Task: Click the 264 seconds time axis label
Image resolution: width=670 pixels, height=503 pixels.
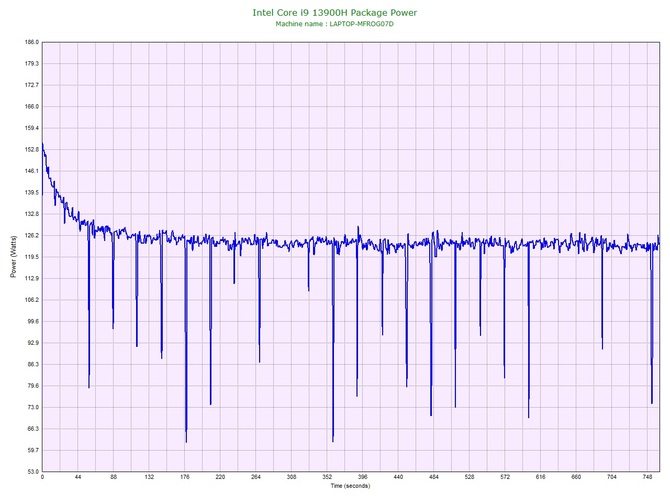Action: pos(256,477)
